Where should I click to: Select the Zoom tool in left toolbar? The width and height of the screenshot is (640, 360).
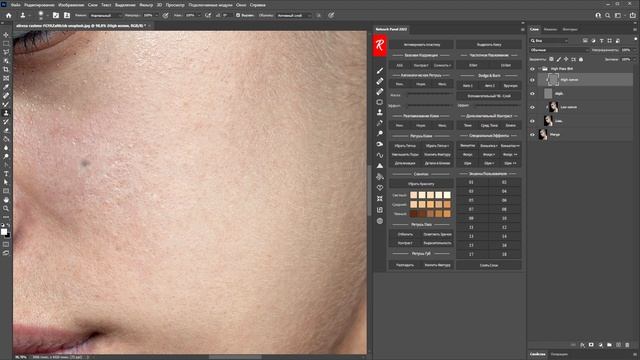pos(6,208)
